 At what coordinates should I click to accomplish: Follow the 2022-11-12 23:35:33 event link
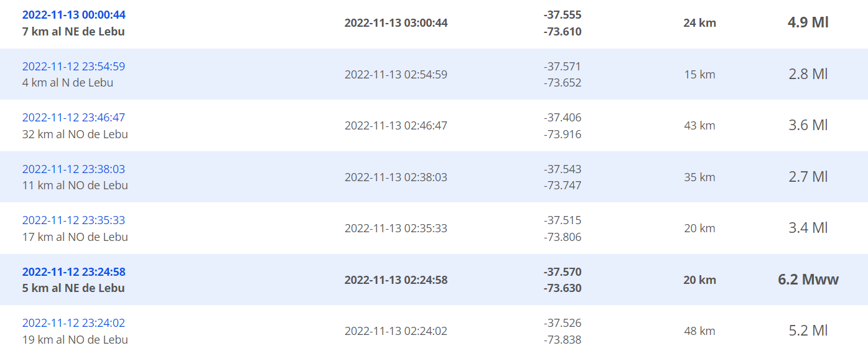coord(73,220)
